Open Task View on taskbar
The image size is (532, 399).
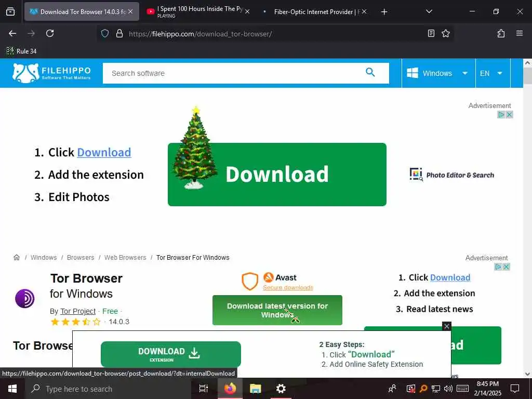[203, 389]
